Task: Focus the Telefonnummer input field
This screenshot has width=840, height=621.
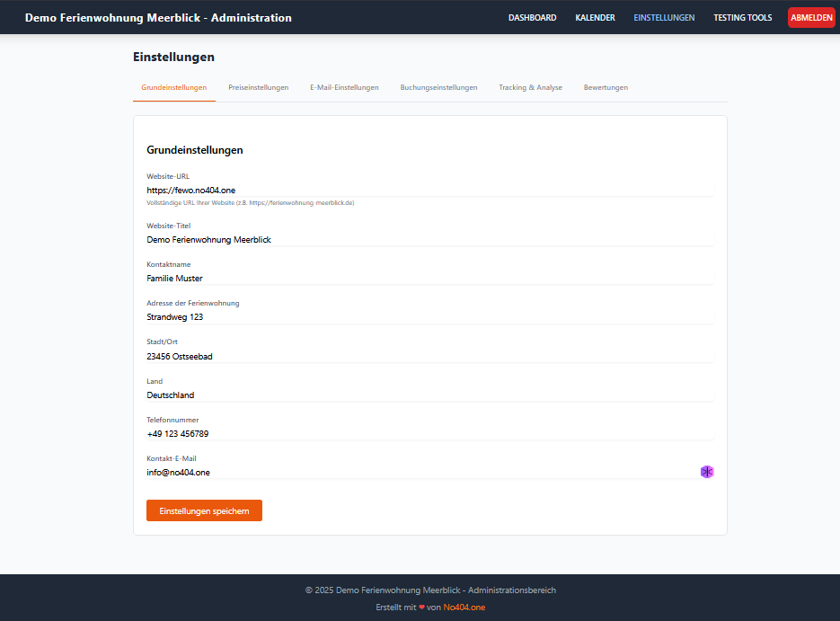Action: pos(429,433)
